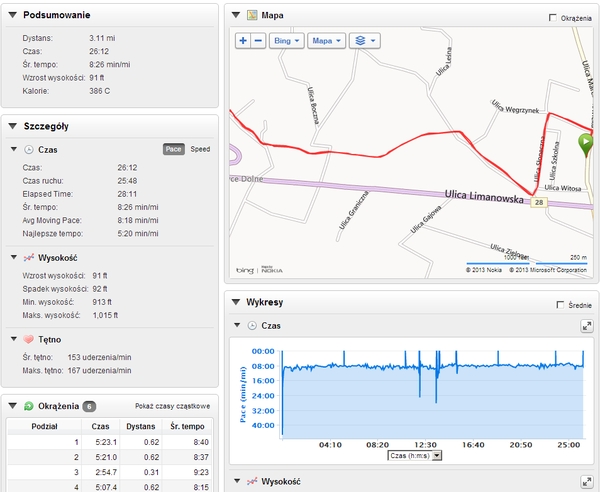Viewport: 600px width, 492px height.
Task: Switch the display to Speed
Action: click(200, 149)
